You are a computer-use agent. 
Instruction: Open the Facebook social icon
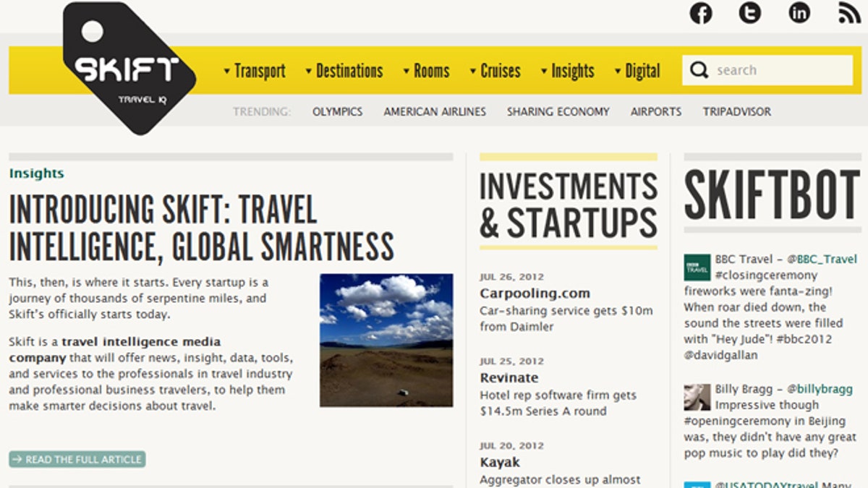pos(700,13)
